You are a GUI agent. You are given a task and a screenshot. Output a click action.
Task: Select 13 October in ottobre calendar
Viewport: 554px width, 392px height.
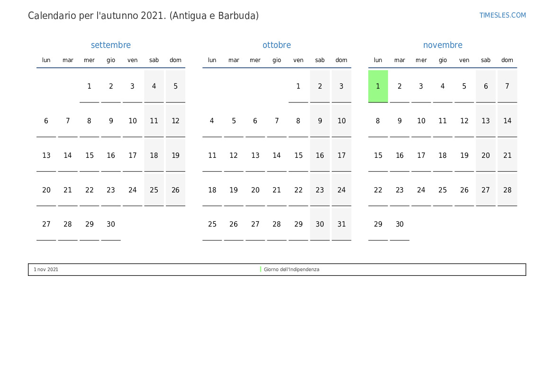(x=255, y=155)
